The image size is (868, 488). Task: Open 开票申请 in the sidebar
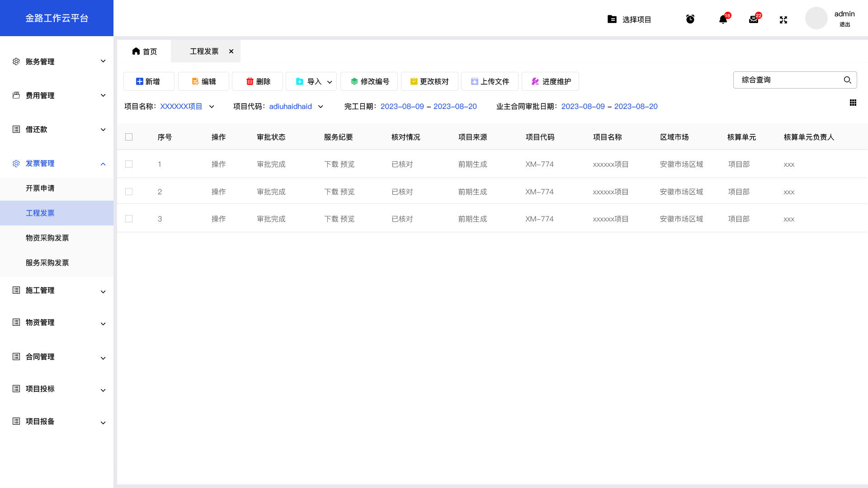(57, 188)
